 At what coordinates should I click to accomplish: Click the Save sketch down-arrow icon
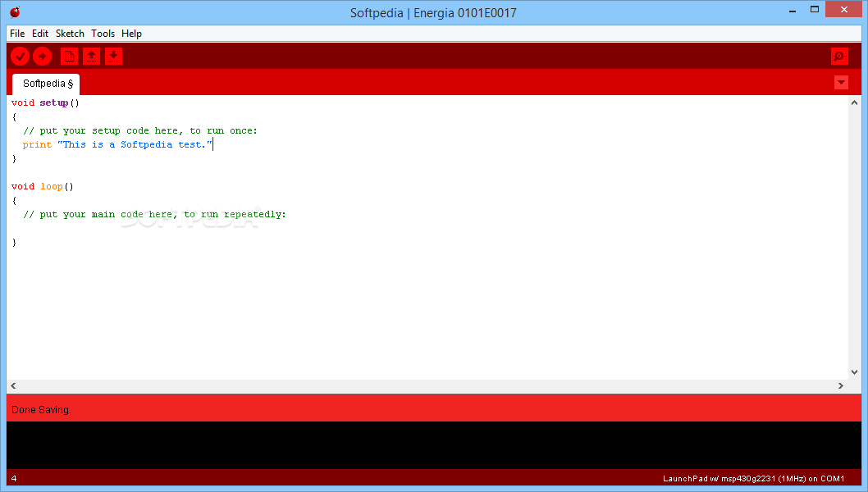point(113,56)
